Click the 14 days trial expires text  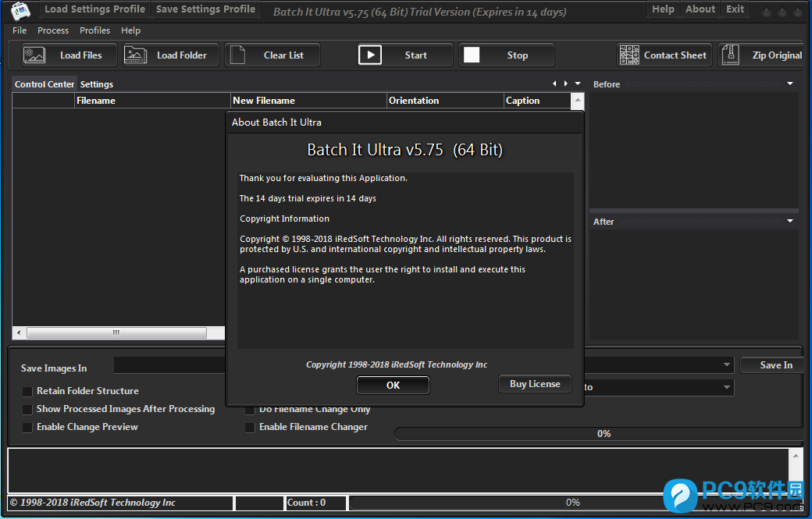click(308, 198)
